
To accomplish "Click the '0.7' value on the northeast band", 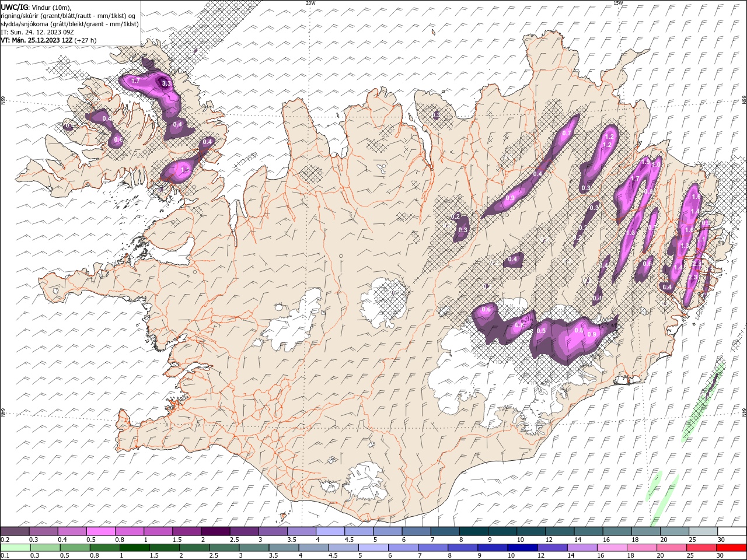I will coord(566,133).
